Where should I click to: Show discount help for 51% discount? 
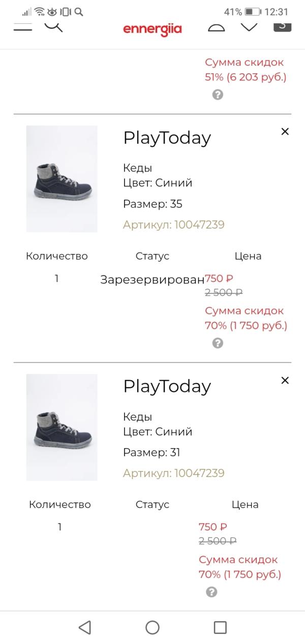218,95
